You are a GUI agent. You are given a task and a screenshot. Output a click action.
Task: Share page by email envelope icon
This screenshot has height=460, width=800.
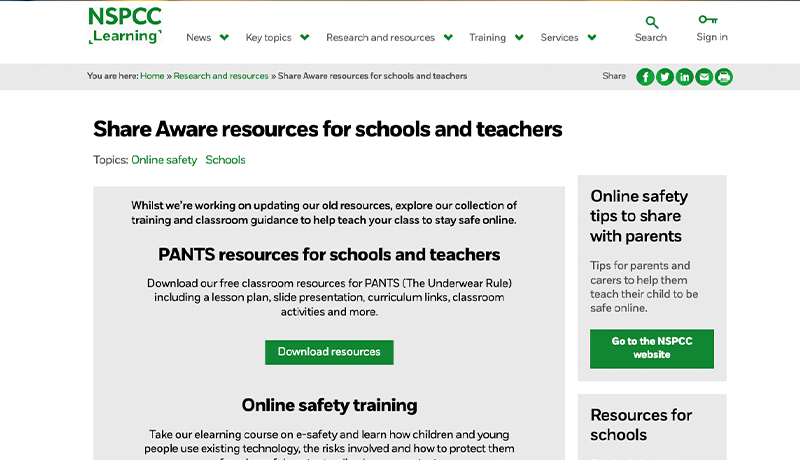(704, 77)
